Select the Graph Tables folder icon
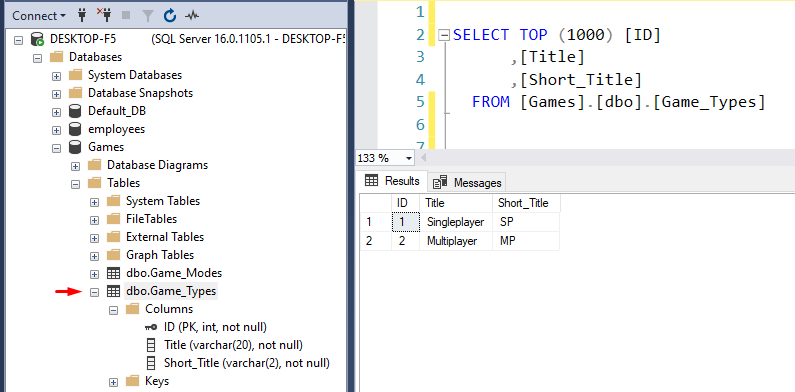Viewport: 795px width, 392px height. (113, 255)
